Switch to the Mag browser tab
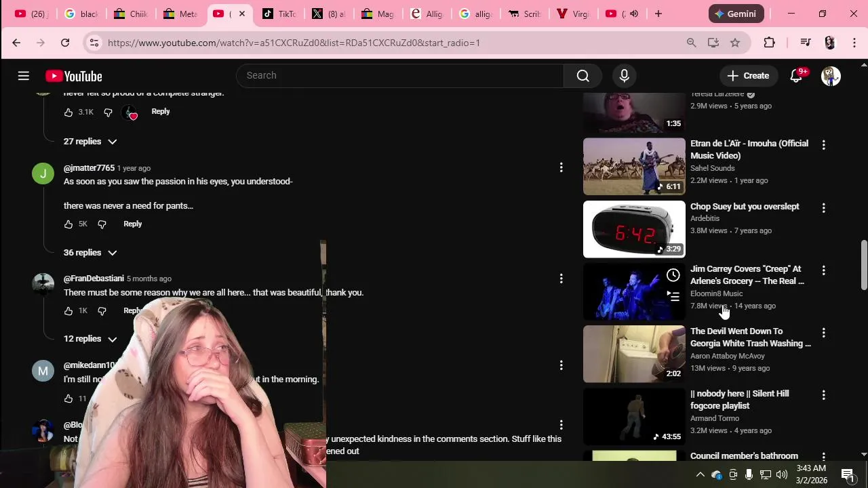The image size is (868, 488). pyautogui.click(x=378, y=14)
